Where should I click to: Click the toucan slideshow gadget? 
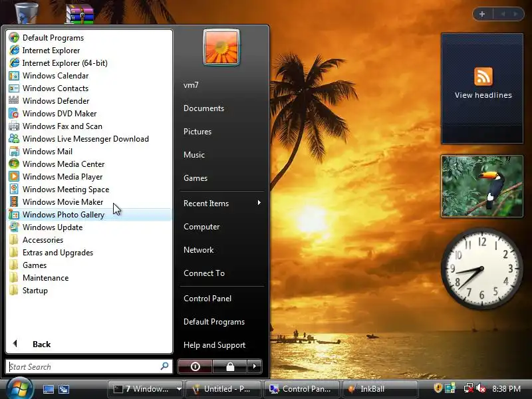(482, 186)
